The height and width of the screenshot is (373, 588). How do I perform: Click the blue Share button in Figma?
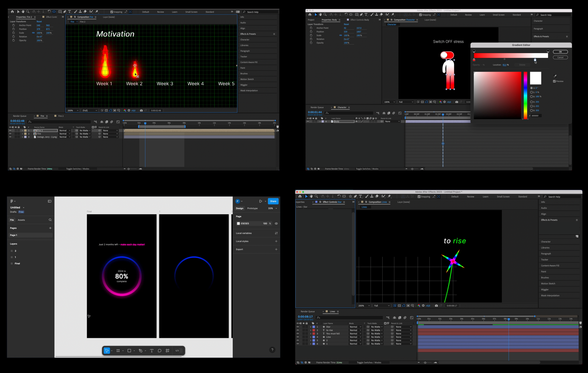(x=273, y=201)
